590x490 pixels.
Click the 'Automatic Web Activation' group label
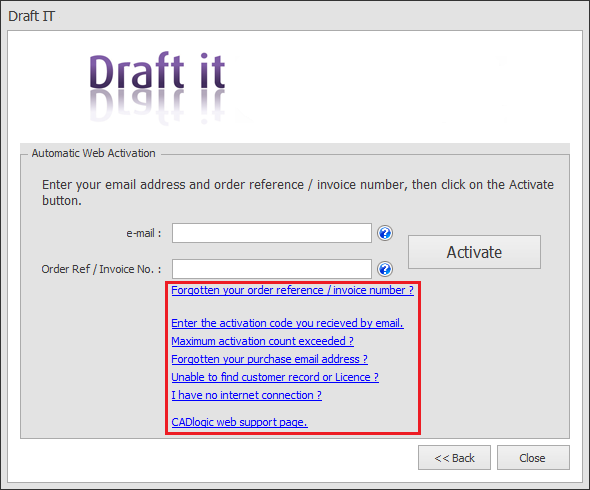click(93, 153)
